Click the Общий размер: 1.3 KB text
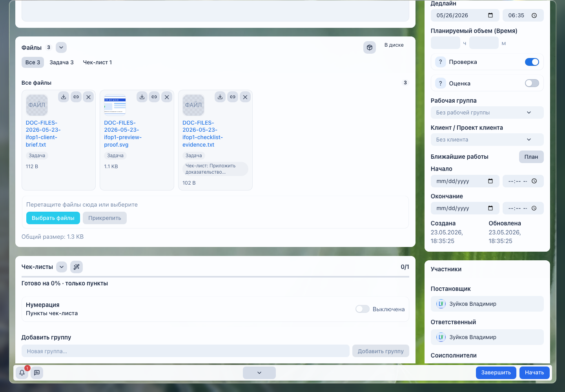The image size is (565, 392). pyautogui.click(x=53, y=237)
